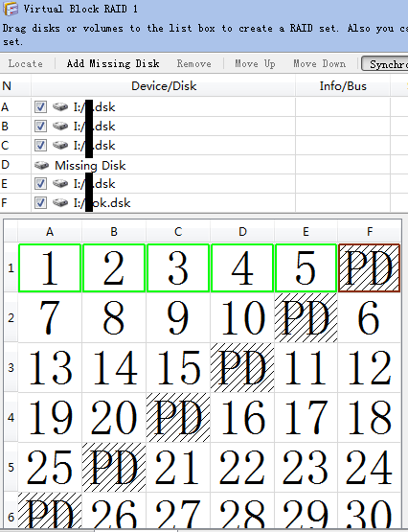Select the ok.dsk entry in row F

tap(203, 203)
